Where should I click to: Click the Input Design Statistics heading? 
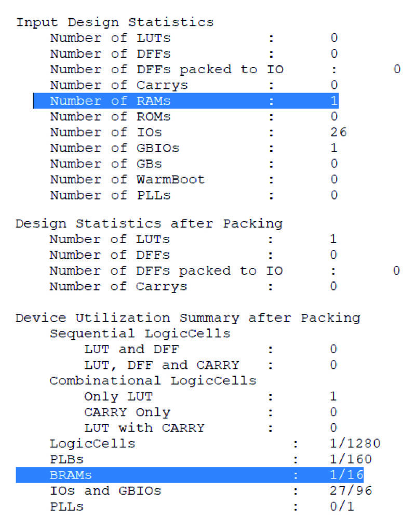(x=115, y=22)
